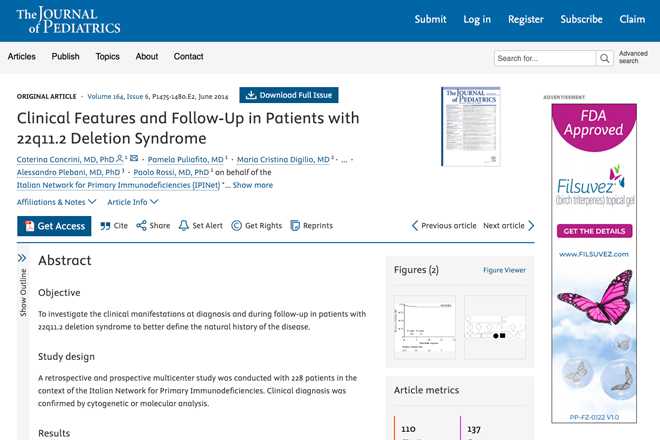Click the Article metrics heading
660x440 pixels.
point(426,390)
